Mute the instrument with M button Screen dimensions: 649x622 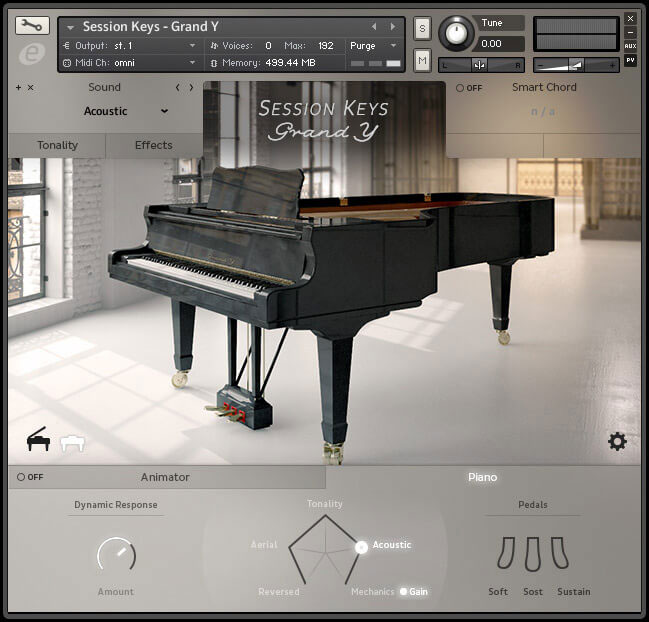[x=422, y=60]
